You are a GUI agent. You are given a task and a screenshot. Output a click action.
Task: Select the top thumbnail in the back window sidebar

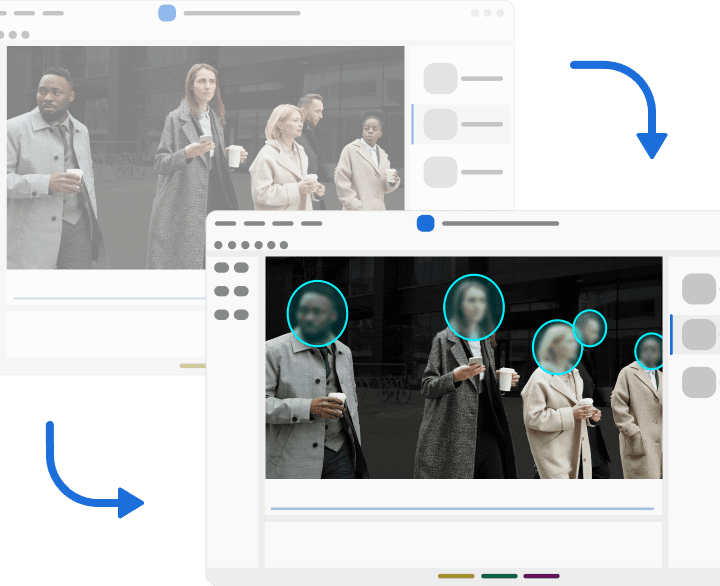point(440,78)
